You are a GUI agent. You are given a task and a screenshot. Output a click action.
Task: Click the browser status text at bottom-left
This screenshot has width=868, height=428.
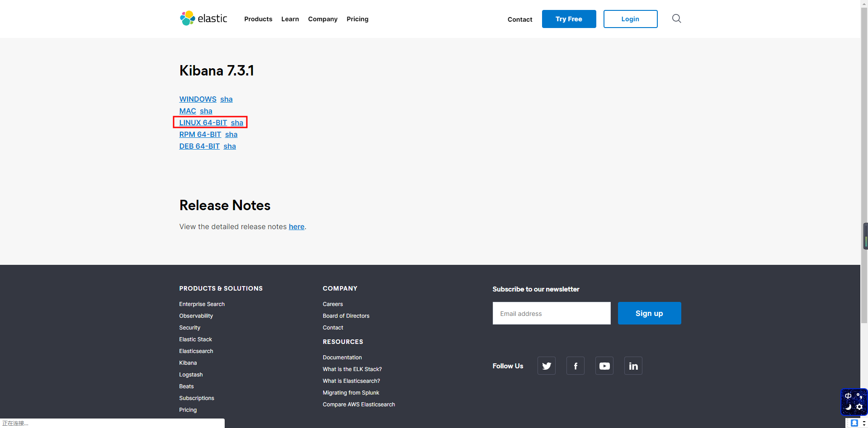pyautogui.click(x=15, y=423)
